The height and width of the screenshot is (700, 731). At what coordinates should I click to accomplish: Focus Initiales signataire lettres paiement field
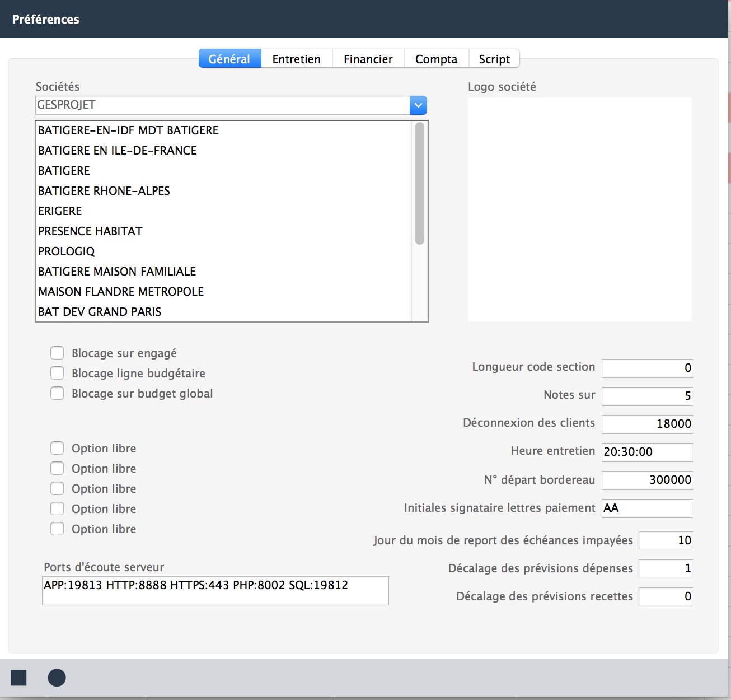648,508
